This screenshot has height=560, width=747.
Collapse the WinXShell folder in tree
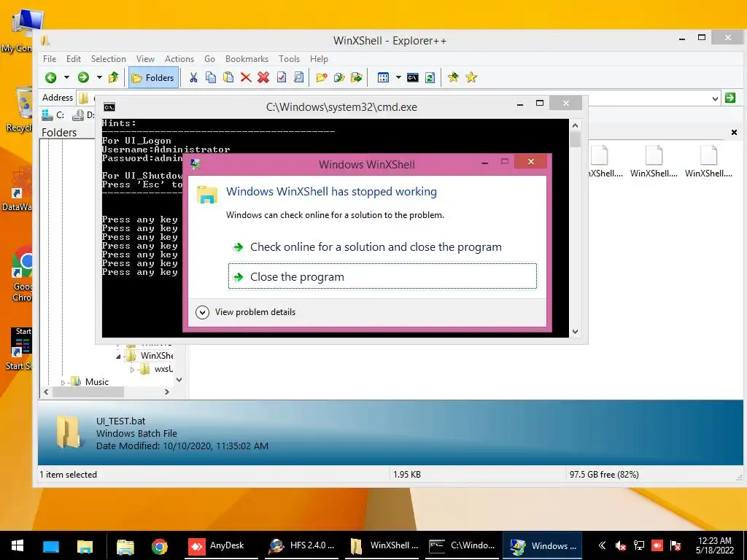pyautogui.click(x=119, y=356)
